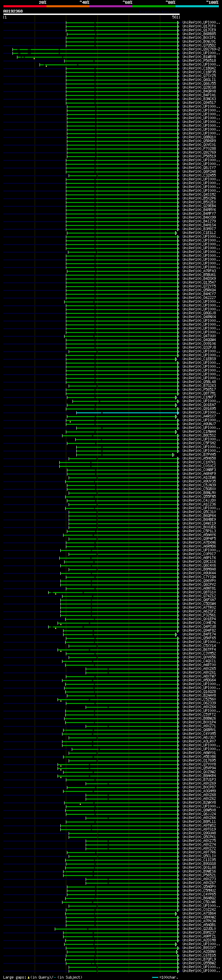This screenshot has width=222, height=980.
Task: Click the UniRef100_C1H7K1 entry
Action: tap(199, 462)
